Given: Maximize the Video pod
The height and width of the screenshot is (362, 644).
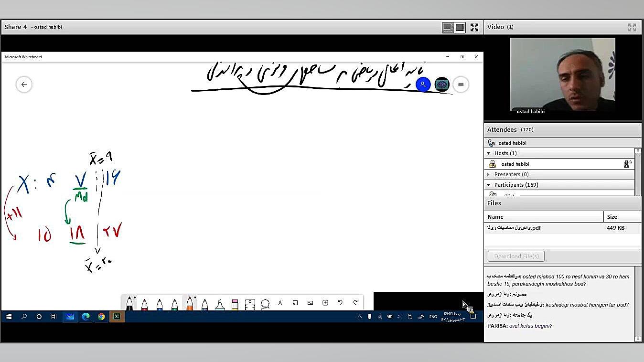Looking at the screenshot, I should click(632, 27).
